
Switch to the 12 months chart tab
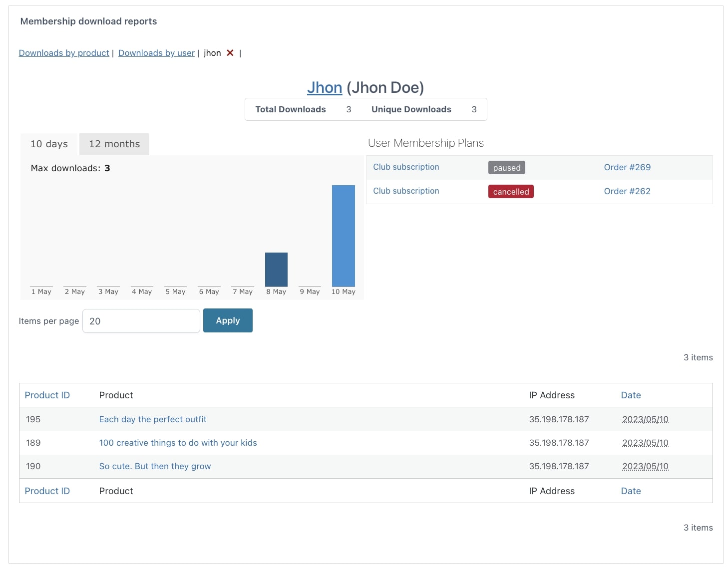click(x=114, y=144)
